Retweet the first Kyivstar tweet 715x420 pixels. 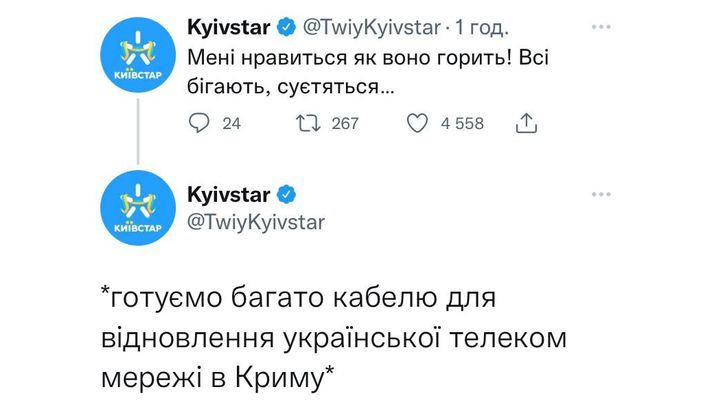click(308, 123)
